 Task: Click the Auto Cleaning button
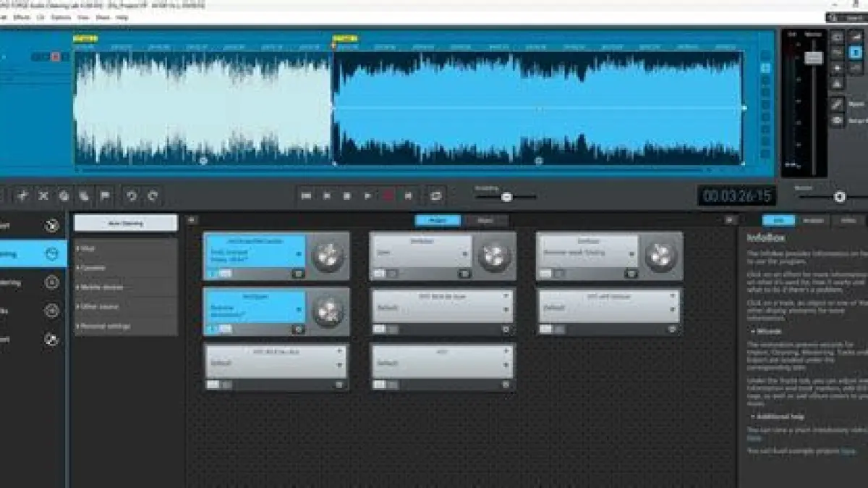click(x=126, y=224)
